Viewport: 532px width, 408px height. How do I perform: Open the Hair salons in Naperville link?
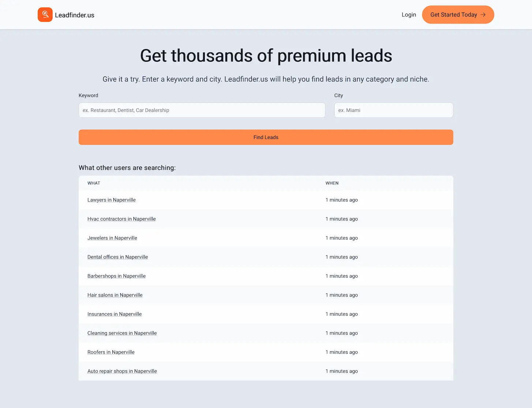pyautogui.click(x=115, y=295)
